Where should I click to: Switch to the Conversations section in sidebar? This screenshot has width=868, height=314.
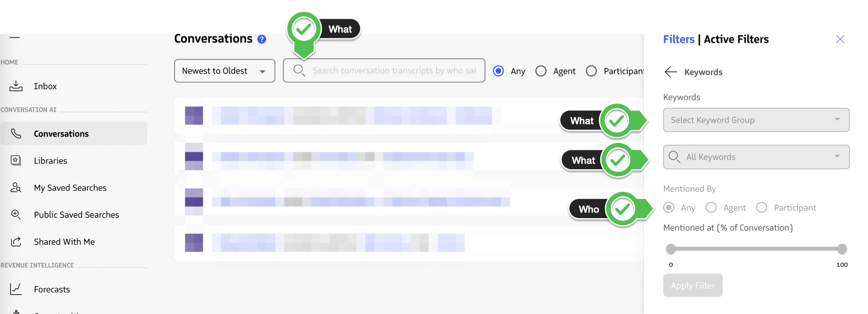[x=61, y=134]
